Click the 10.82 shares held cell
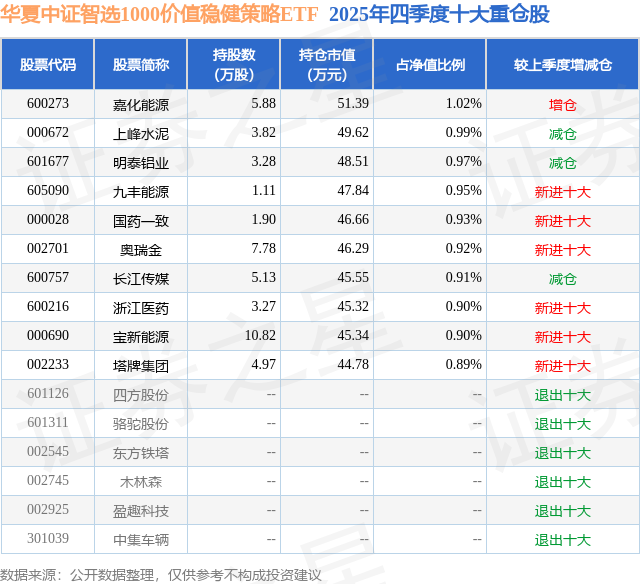The height and width of the screenshot is (584, 640). [260, 335]
